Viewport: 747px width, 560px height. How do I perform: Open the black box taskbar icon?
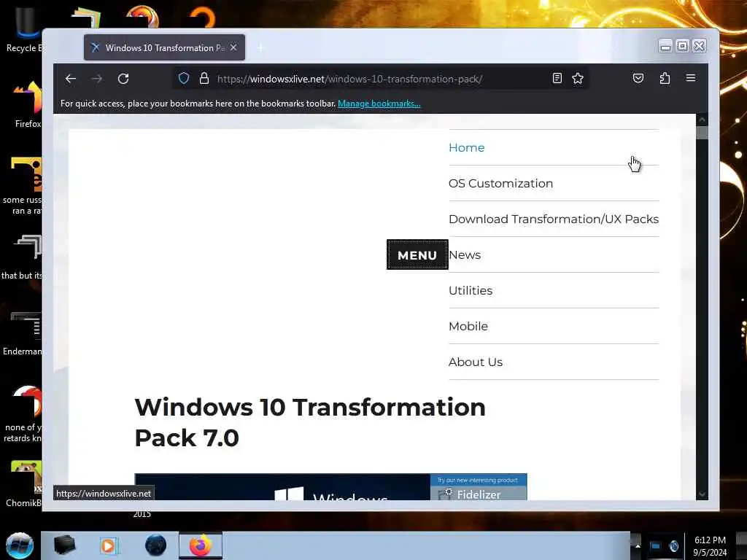64,545
